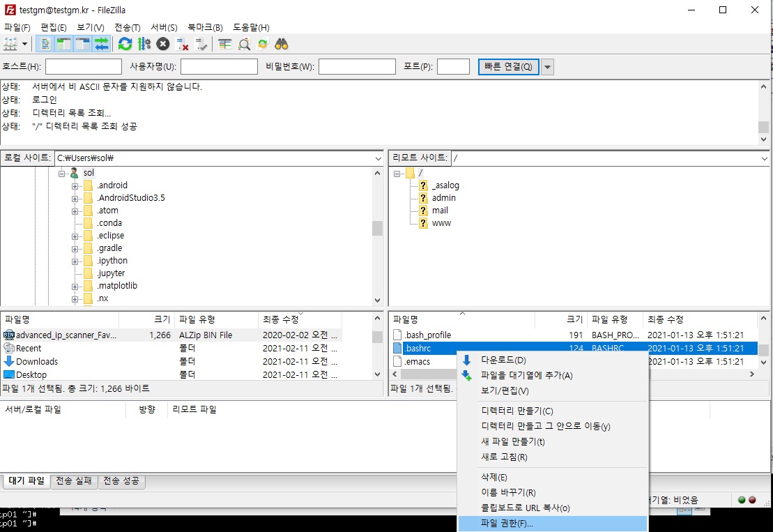
Task: Toggle transfer queue display icon
Action: tap(102, 44)
